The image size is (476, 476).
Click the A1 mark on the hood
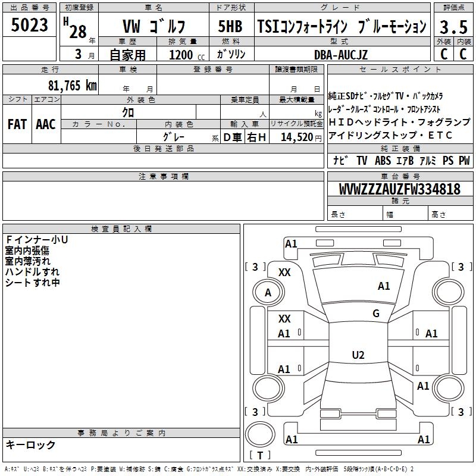(x=384, y=286)
